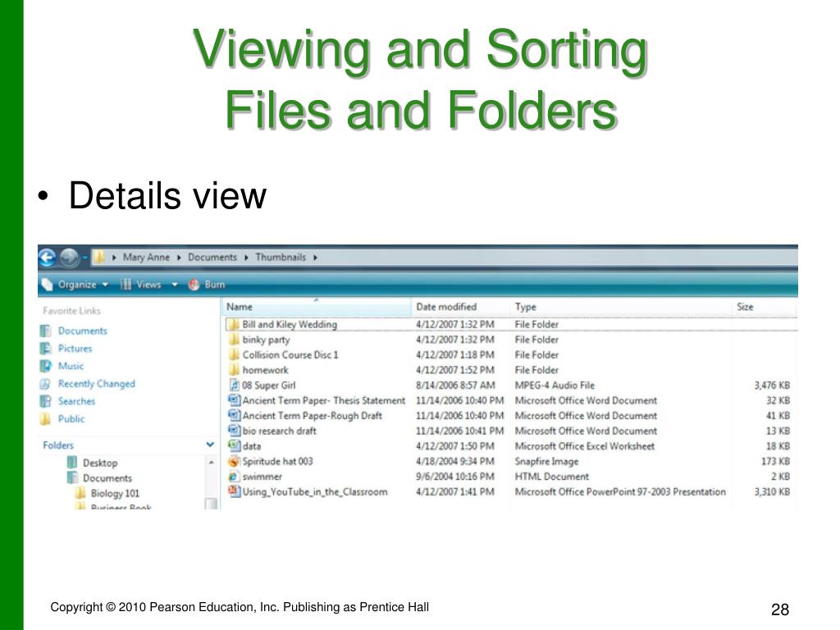
Task: Click the Collision Course Disc 1 folder icon
Action: tap(234, 354)
